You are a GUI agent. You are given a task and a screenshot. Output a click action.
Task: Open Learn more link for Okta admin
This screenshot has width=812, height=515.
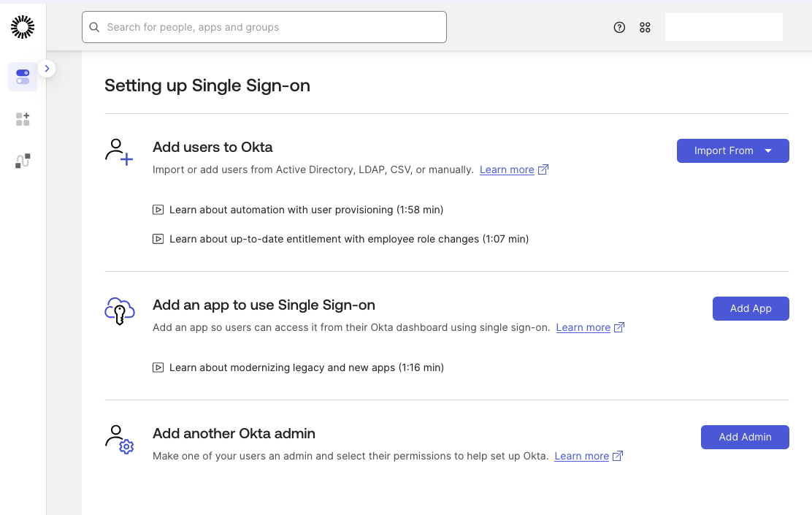click(x=581, y=456)
